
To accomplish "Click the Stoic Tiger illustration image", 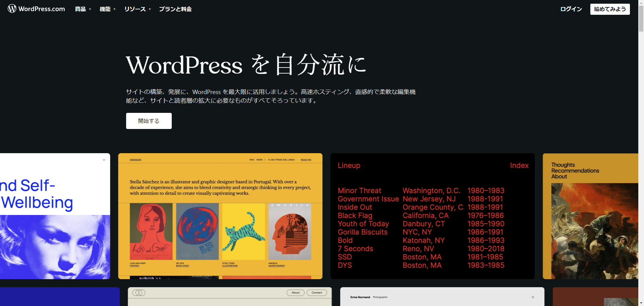I will [244, 231].
